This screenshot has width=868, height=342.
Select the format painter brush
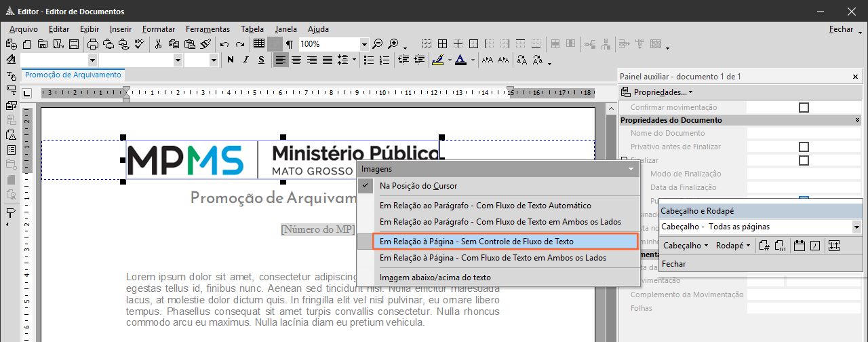[205, 44]
